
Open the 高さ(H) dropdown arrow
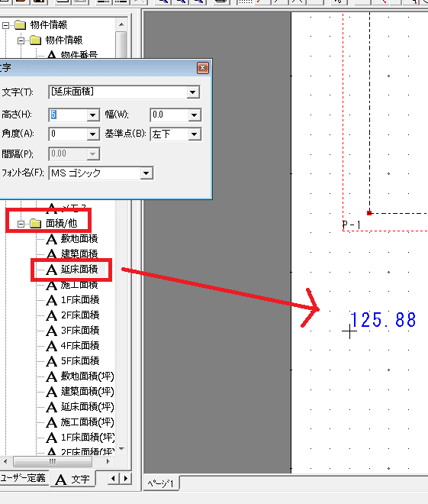(x=93, y=115)
